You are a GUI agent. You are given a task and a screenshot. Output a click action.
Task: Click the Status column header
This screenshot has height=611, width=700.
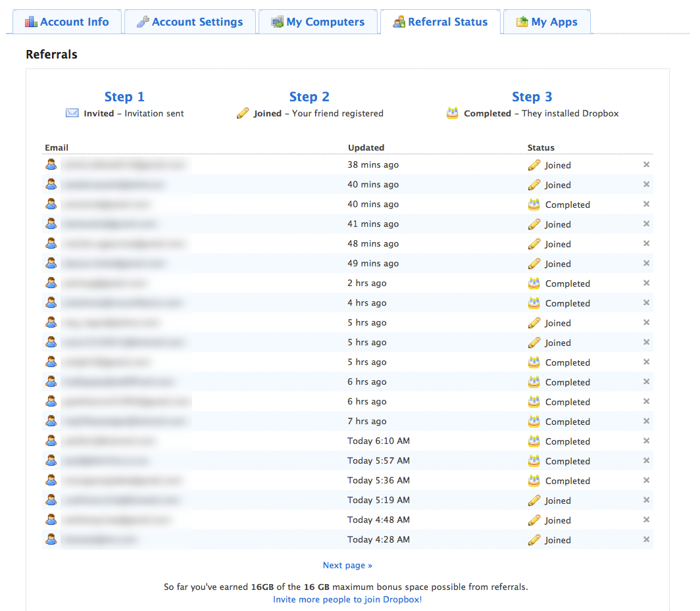(541, 147)
